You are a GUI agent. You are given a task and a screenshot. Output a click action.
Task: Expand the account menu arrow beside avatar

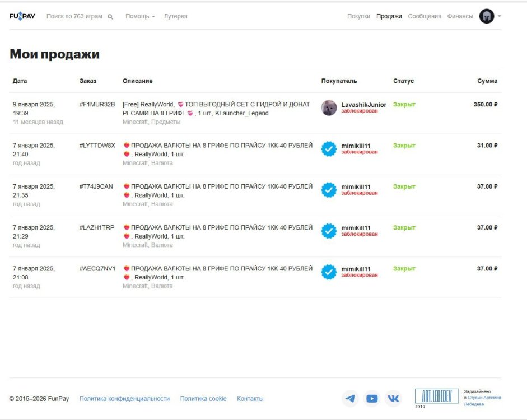500,16
